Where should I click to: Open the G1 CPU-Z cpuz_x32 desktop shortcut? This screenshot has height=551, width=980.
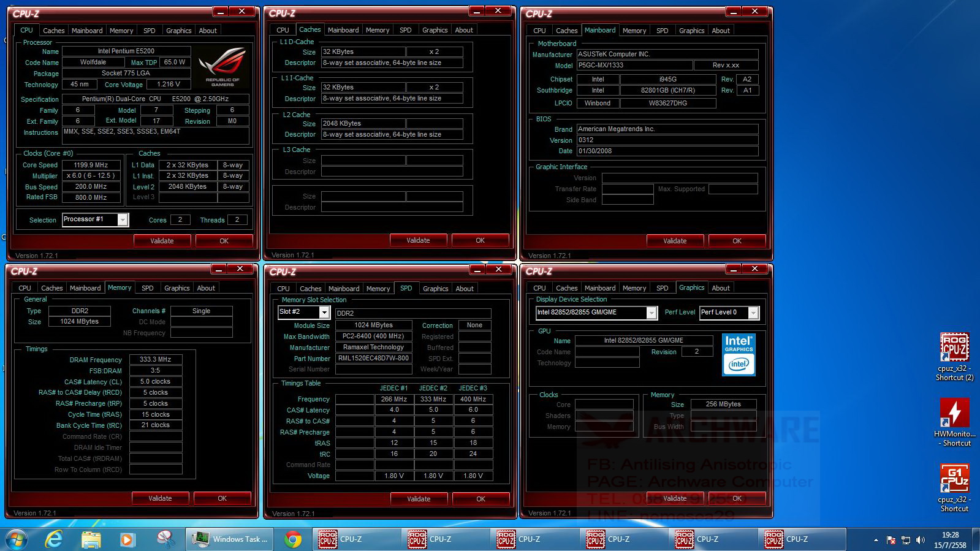click(x=954, y=488)
